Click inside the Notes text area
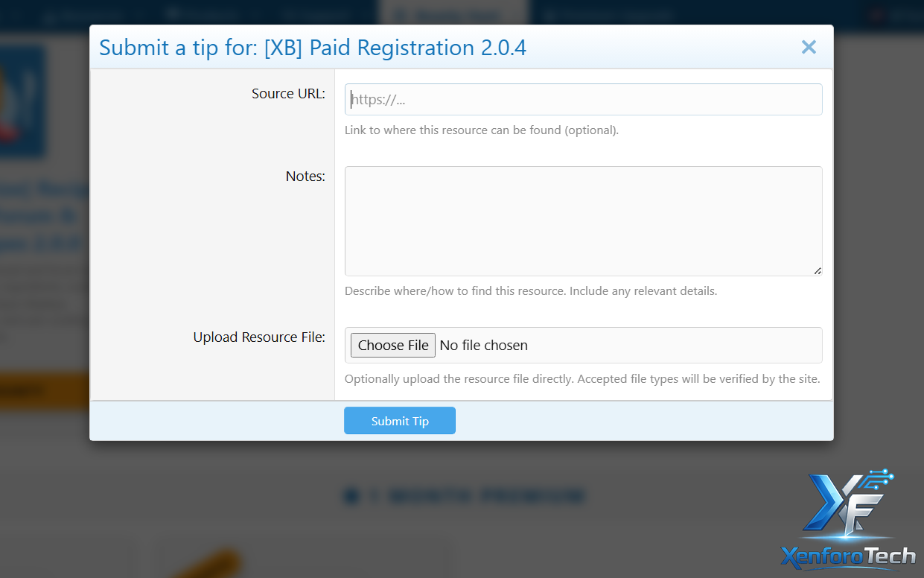Viewport: 924px width, 578px height. coord(583,221)
